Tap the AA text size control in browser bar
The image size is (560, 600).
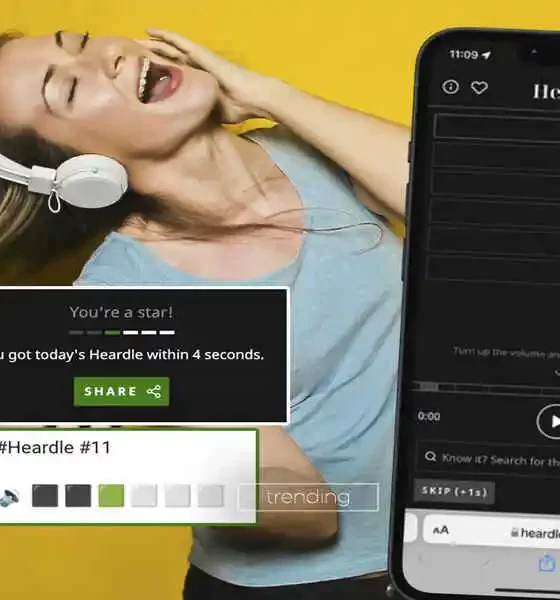(x=441, y=530)
